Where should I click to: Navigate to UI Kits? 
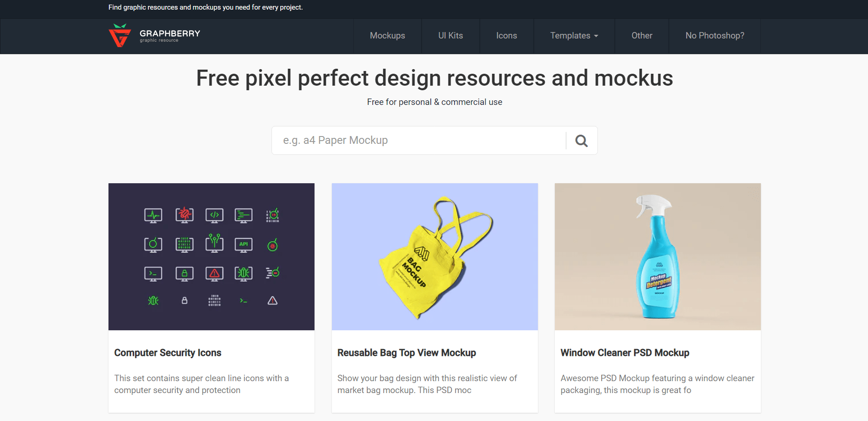[x=450, y=36]
